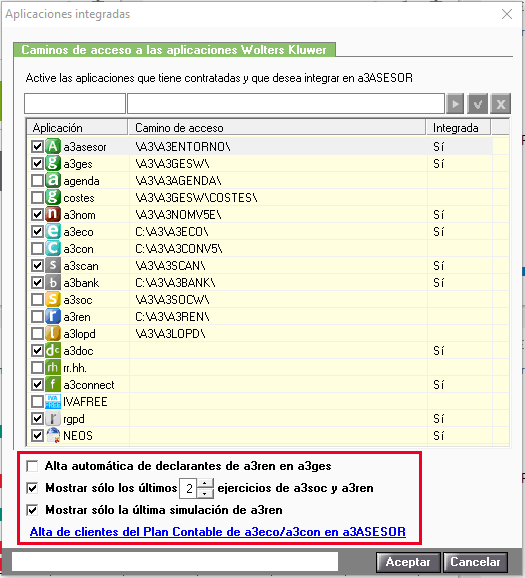Screen dimensions: 525x578
Task: Click the a3doc green dc icon
Action: (x=53, y=350)
